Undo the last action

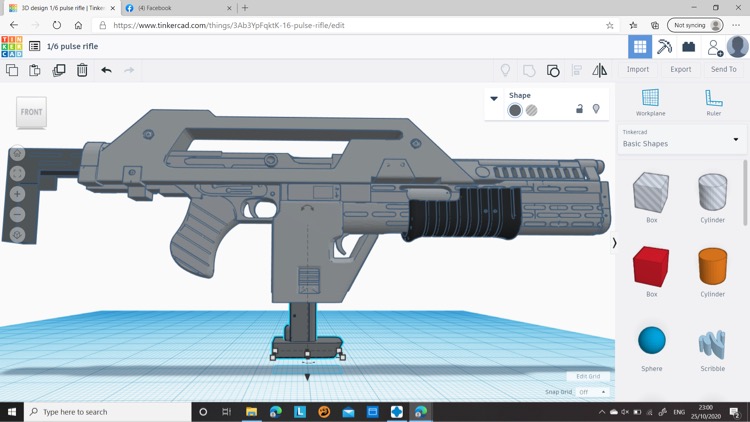click(106, 70)
